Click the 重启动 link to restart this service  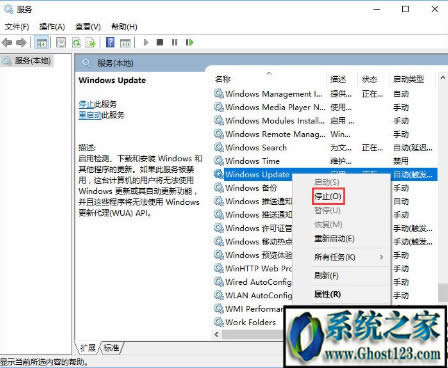click(90, 115)
